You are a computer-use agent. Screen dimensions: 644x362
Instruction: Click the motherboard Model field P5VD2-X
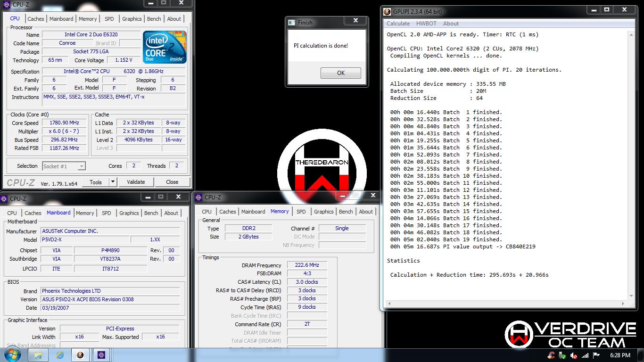coord(84,239)
